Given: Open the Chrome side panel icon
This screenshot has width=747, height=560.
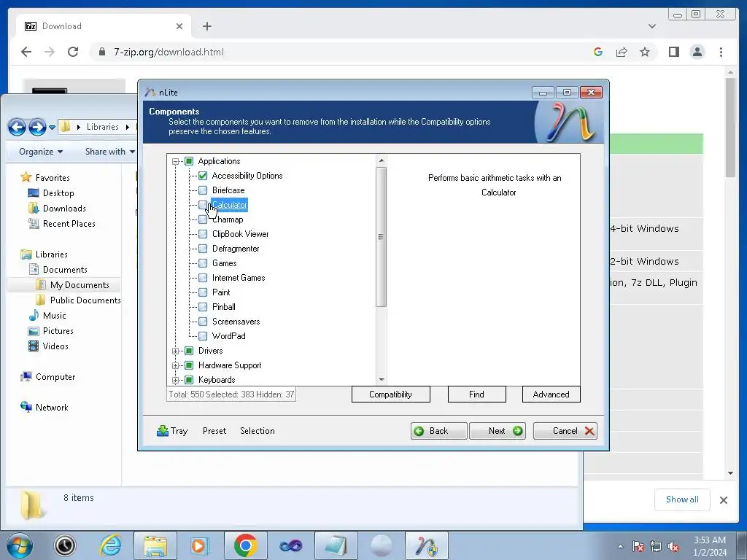Looking at the screenshot, I should (x=673, y=52).
